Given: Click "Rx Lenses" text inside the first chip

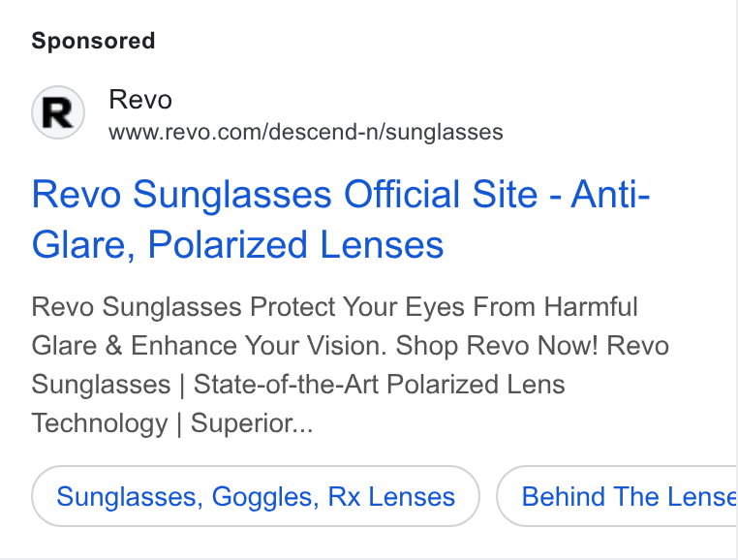Looking at the screenshot, I should pos(391,496).
